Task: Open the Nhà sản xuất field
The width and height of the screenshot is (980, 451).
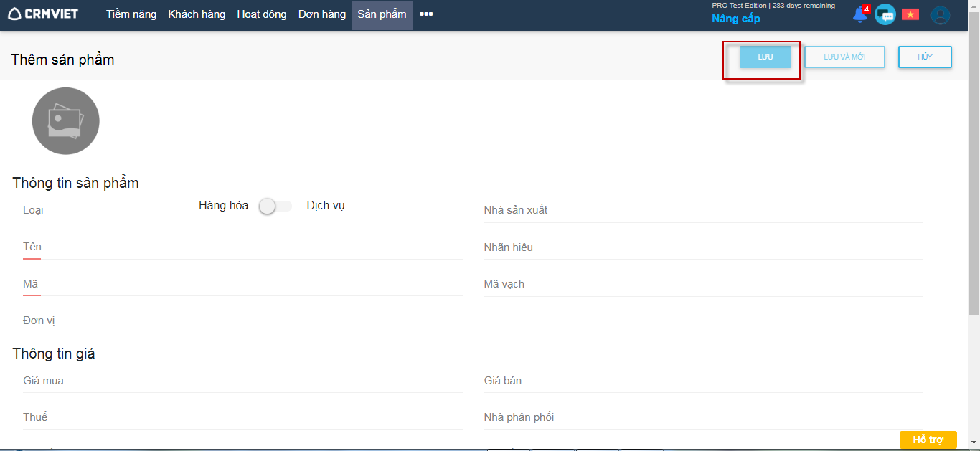Action: click(703, 210)
